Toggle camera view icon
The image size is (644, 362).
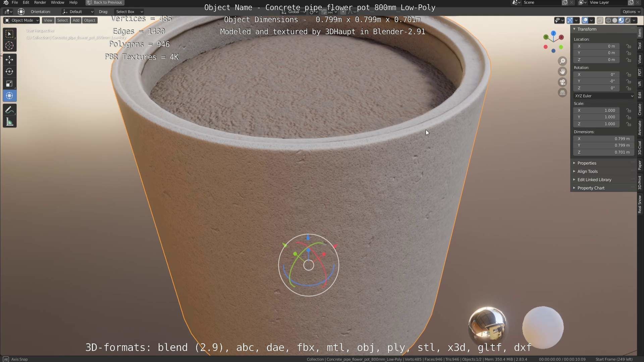(x=562, y=82)
